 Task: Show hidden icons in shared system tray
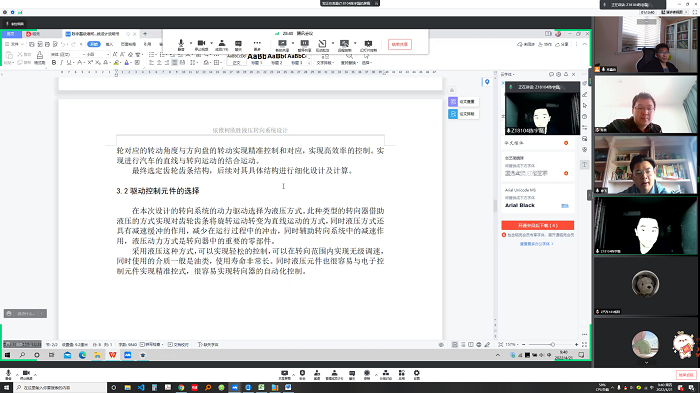coord(498,355)
